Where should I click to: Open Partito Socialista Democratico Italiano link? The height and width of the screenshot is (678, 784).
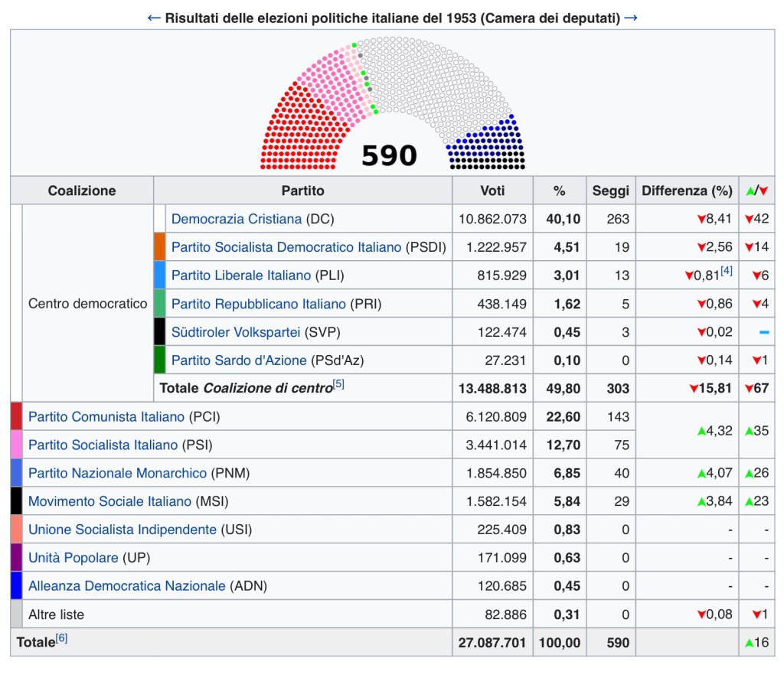coord(286,247)
